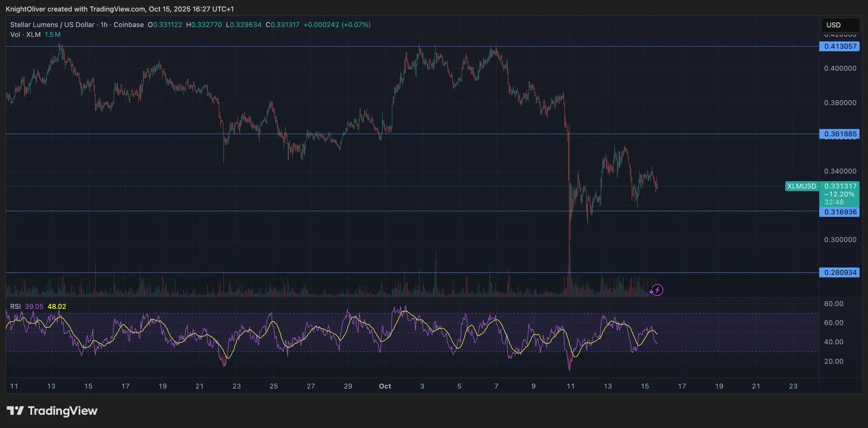Click the TradingView name beside the logo
This screenshot has width=868, height=428.
[63, 411]
